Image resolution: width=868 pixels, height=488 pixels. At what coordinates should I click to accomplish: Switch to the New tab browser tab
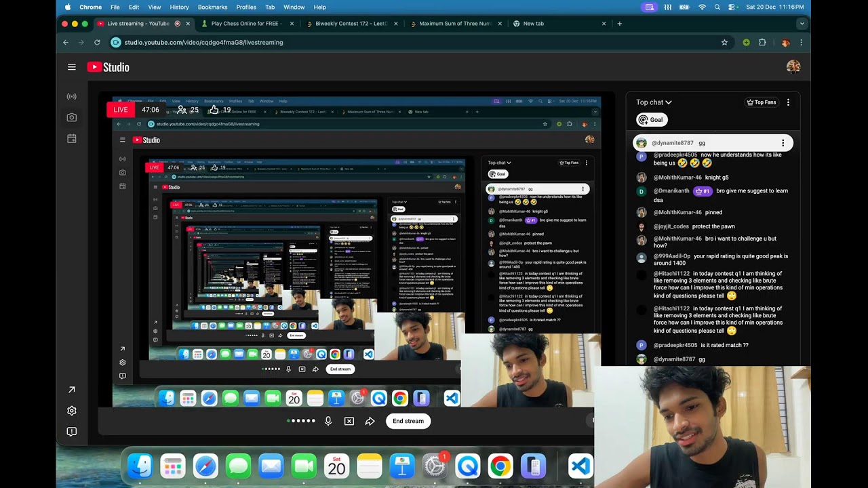tap(559, 24)
